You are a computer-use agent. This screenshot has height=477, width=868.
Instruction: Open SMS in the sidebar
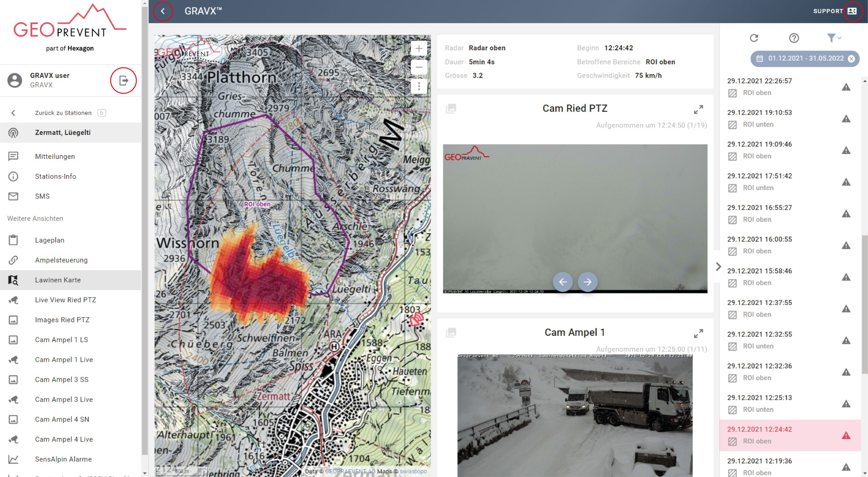click(x=71, y=196)
